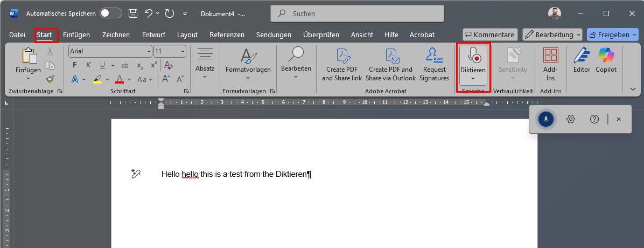Open the Überprüfen tab

click(321, 35)
